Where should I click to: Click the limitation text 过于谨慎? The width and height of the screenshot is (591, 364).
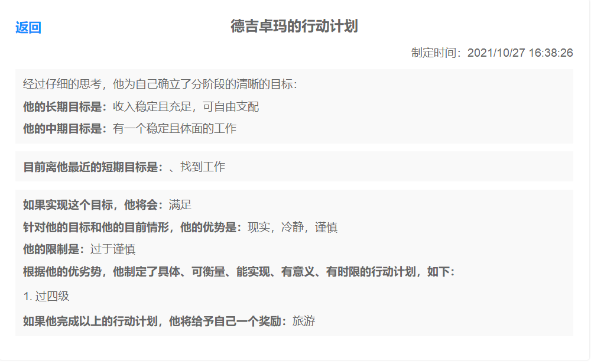coord(112,249)
